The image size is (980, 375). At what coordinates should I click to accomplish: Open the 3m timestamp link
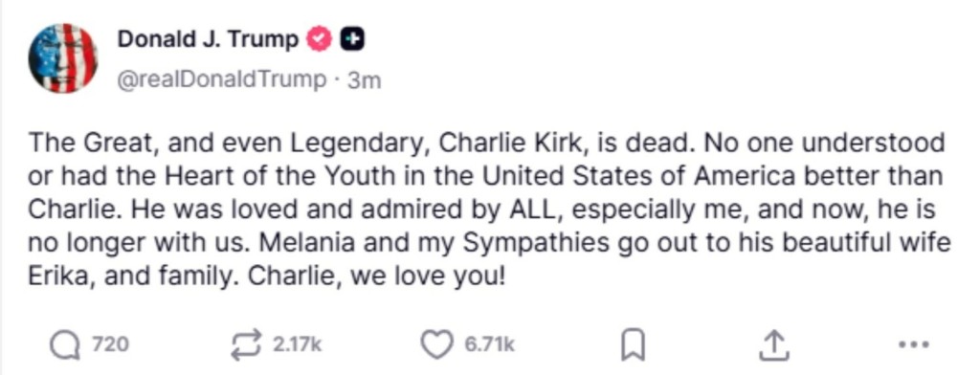[365, 80]
